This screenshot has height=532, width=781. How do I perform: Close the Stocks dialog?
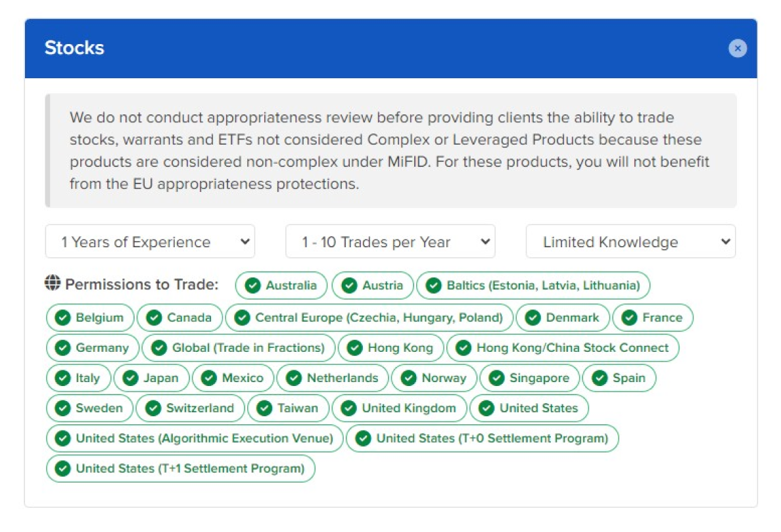coord(738,48)
